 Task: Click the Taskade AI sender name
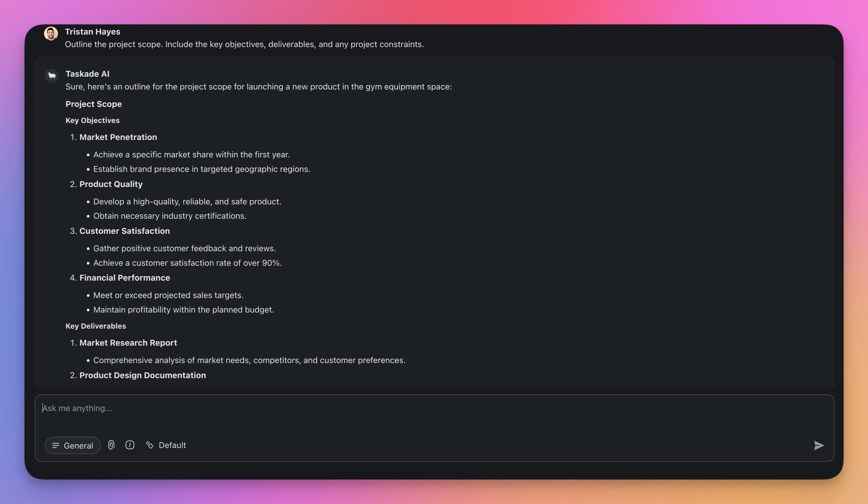pos(87,74)
